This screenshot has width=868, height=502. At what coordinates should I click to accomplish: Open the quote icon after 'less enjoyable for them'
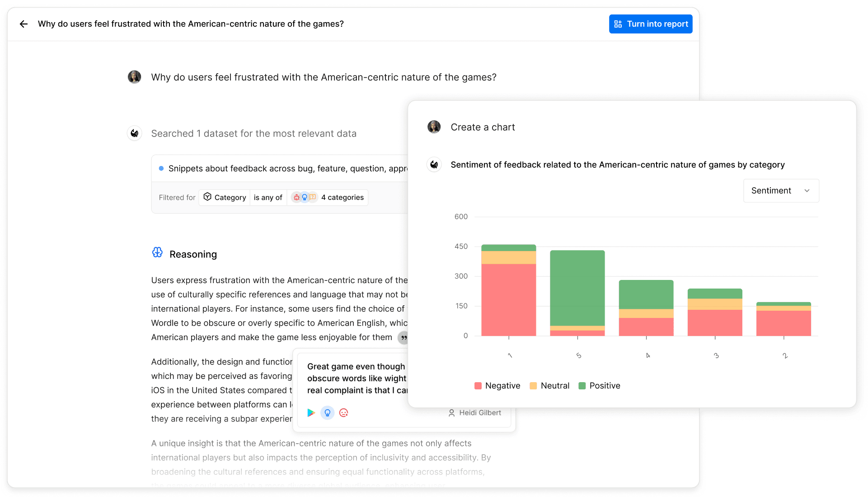(404, 338)
